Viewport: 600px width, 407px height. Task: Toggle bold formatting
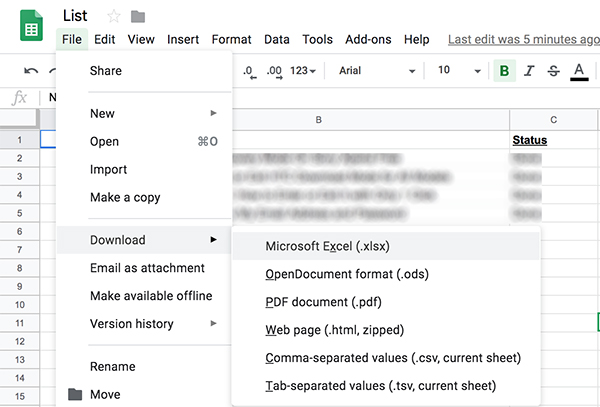(x=504, y=70)
